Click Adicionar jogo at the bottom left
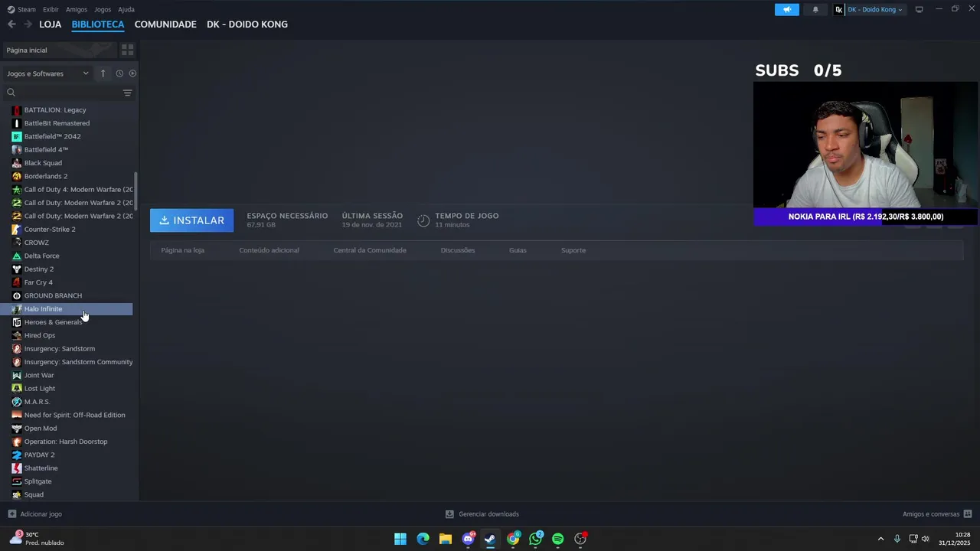Screen dimensions: 980x551 [34, 514]
